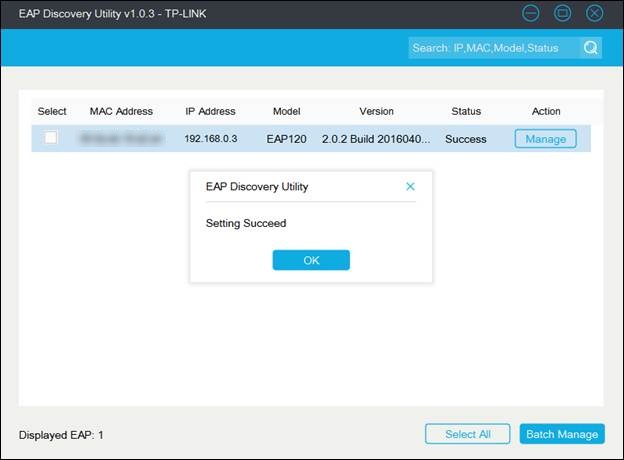Click the Setting Succeed message text
Viewport: 624px width, 460px height.
246,223
